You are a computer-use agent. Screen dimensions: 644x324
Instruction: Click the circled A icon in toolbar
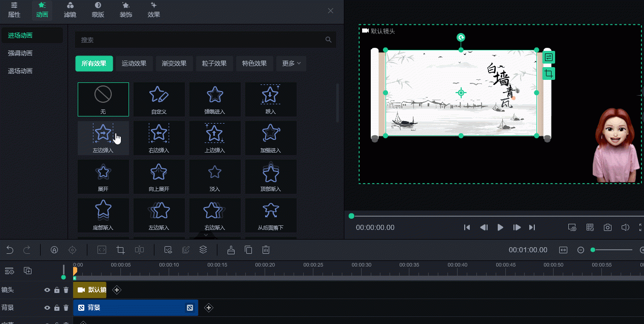coord(54,250)
